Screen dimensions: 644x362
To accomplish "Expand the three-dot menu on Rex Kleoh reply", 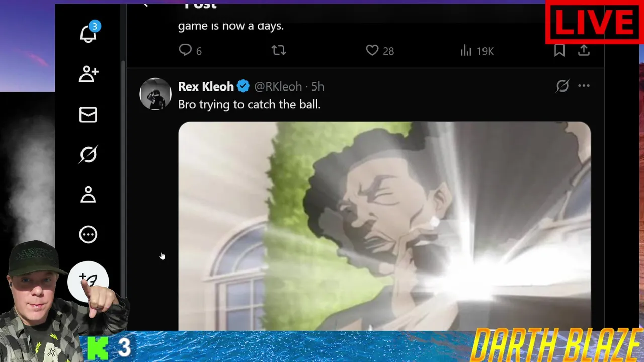I will click(x=584, y=86).
